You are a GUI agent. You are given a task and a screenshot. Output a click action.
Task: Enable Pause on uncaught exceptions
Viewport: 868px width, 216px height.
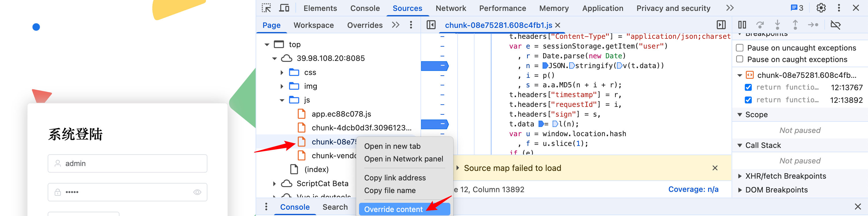click(740, 48)
